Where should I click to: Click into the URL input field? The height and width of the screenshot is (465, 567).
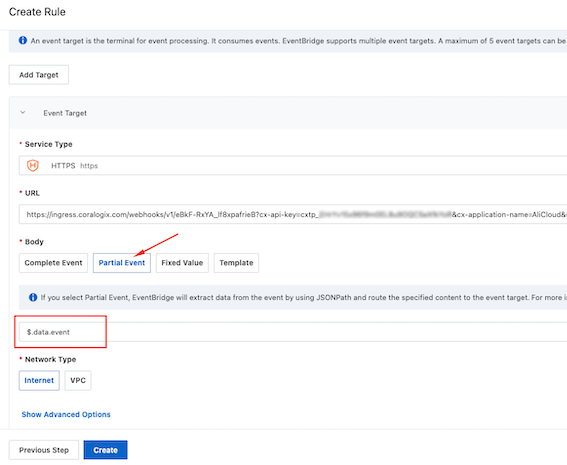point(293,214)
